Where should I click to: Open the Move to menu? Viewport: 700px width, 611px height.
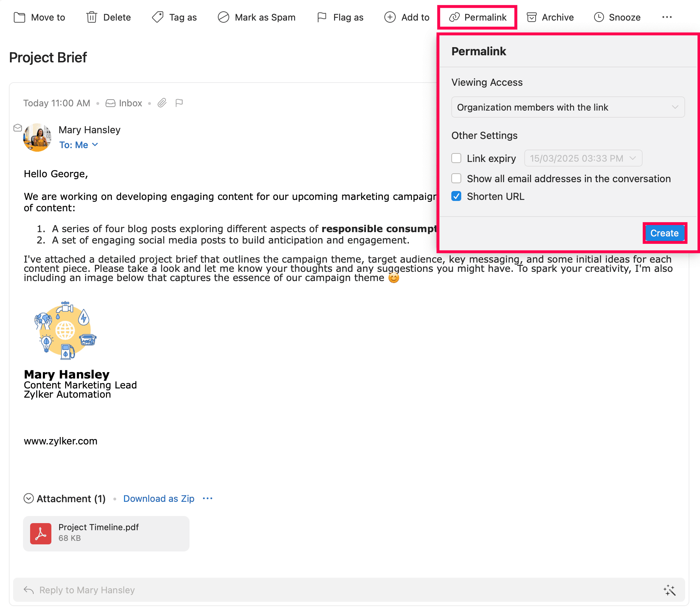[x=39, y=17]
